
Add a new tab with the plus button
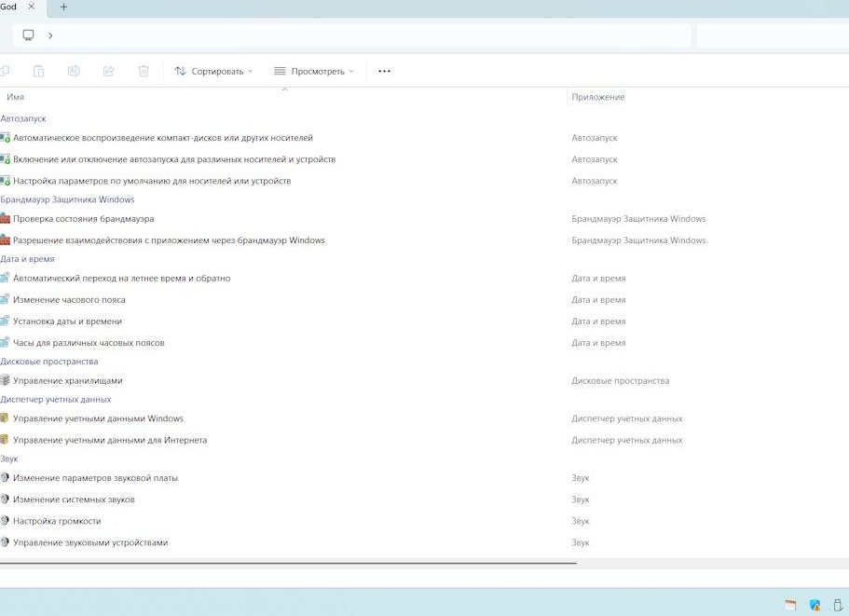point(63,7)
